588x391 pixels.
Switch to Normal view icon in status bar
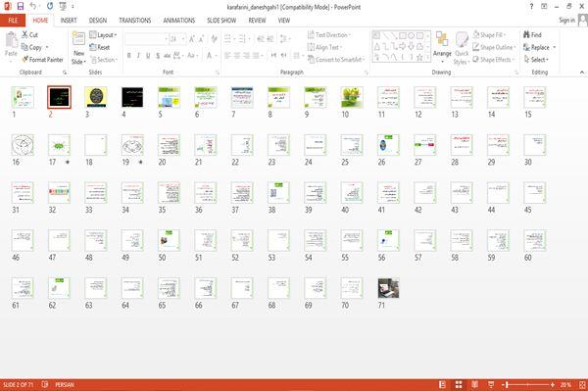tap(443, 384)
